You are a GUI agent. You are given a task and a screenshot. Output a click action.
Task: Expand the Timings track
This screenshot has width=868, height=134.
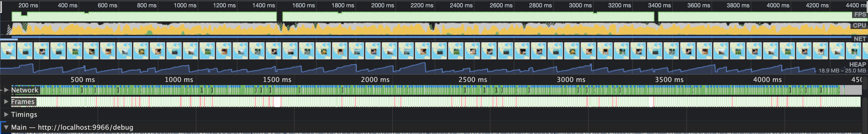click(6, 114)
